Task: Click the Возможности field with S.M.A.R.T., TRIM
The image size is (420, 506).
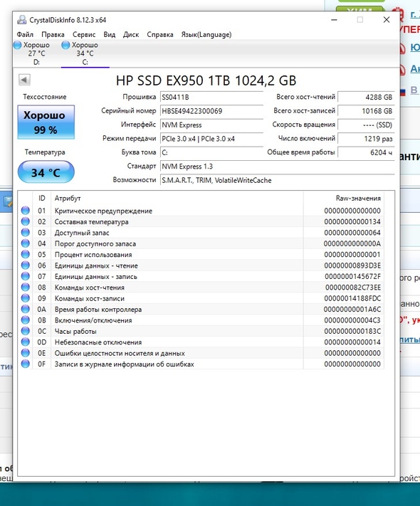Action: [278, 180]
